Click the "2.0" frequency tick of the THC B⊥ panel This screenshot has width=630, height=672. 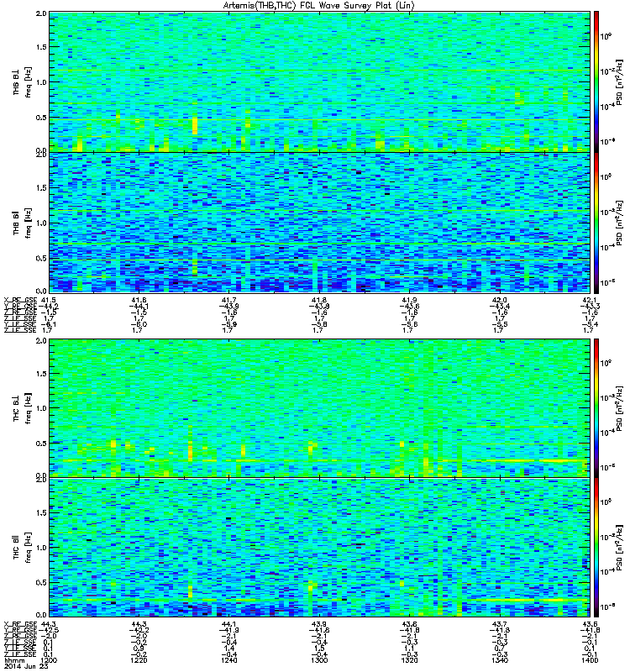(41, 341)
